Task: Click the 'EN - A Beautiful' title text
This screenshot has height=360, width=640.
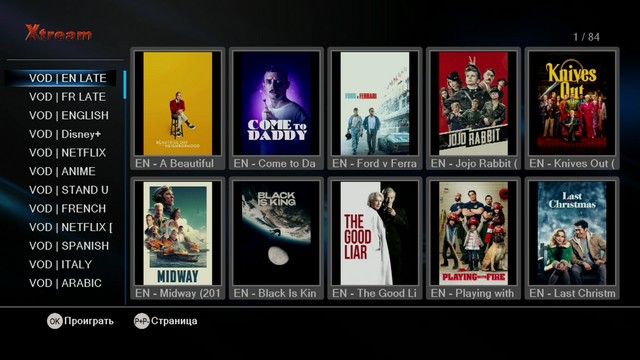Action: pos(174,163)
